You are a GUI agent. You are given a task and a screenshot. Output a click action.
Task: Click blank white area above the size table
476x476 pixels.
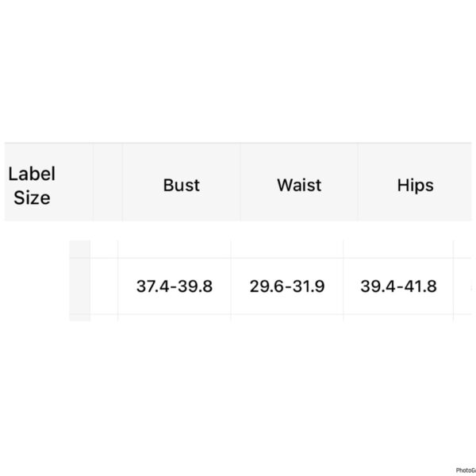tap(238, 71)
